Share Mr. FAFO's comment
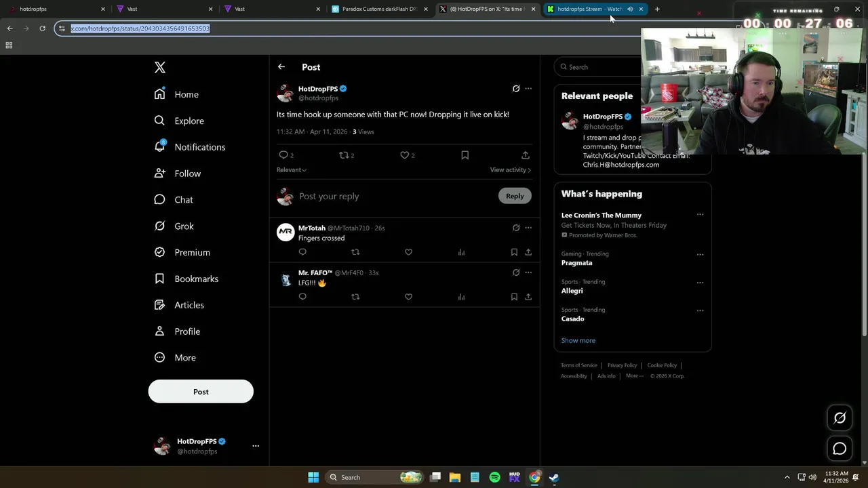The height and width of the screenshot is (488, 868). (528, 297)
